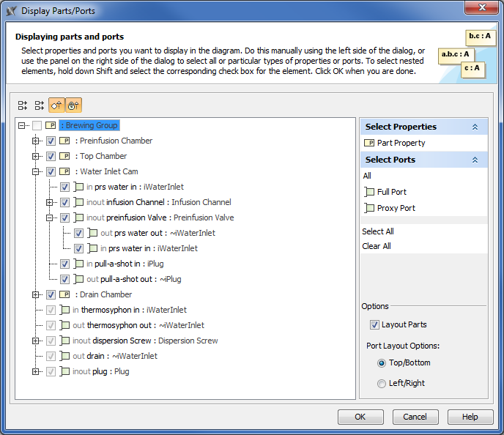Collapse the Select Properties section chevron
Screen dimensions: 504x435
(x=475, y=127)
